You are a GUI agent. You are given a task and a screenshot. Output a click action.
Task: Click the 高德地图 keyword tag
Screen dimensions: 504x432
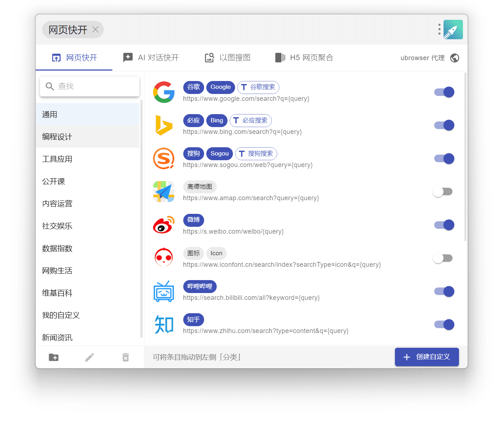point(200,186)
